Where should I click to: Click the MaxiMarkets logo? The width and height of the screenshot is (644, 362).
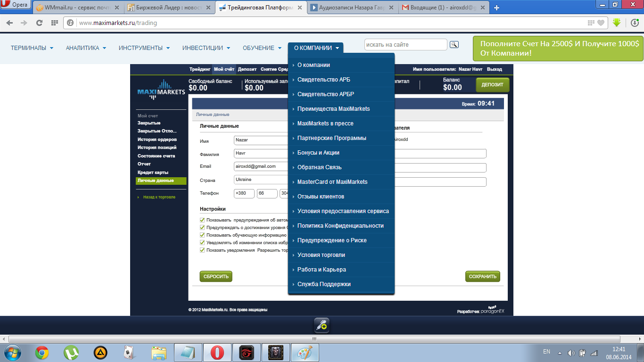161,90
